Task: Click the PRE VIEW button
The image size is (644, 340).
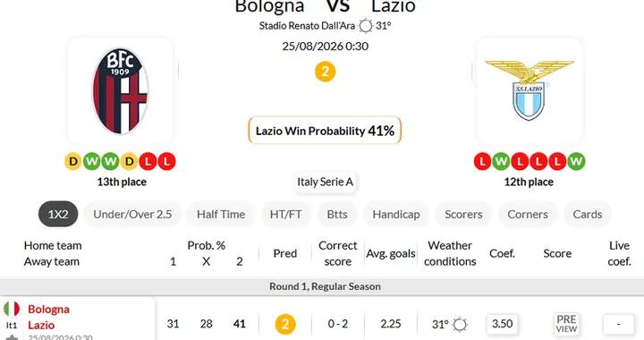Action: (566, 324)
